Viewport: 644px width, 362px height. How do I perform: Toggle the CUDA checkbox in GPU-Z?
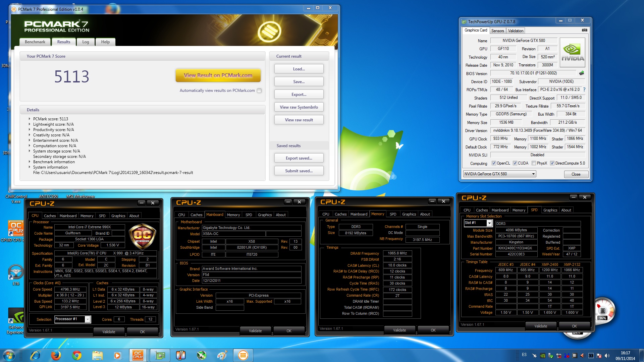point(515,163)
